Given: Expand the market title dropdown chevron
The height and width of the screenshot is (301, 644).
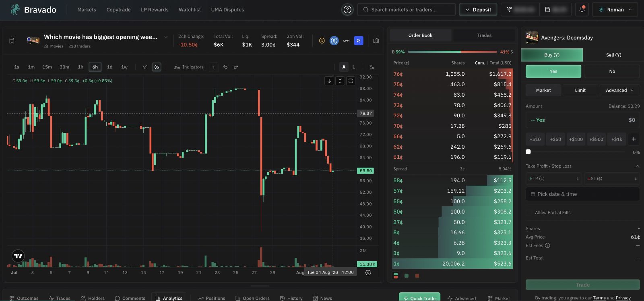Looking at the screenshot, I should point(166,37).
